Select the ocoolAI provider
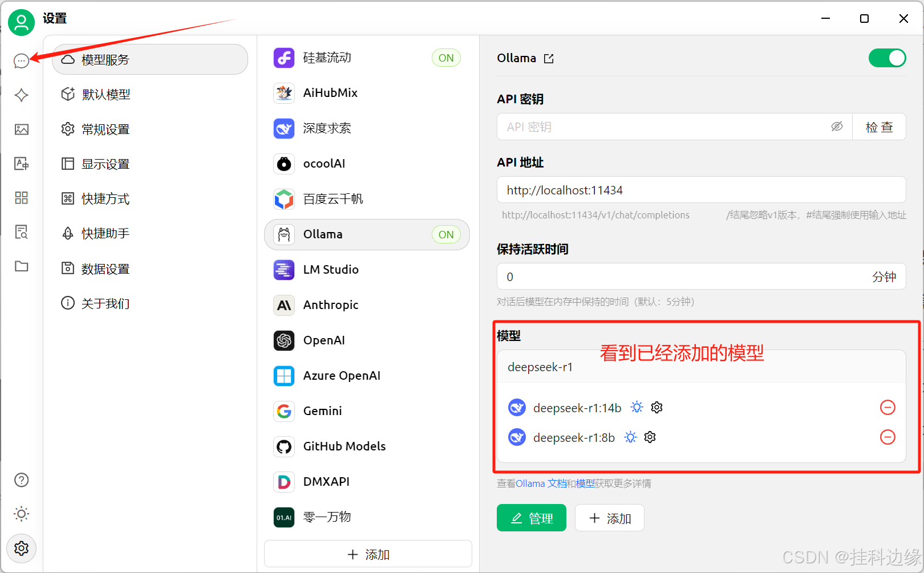 pyautogui.click(x=367, y=164)
